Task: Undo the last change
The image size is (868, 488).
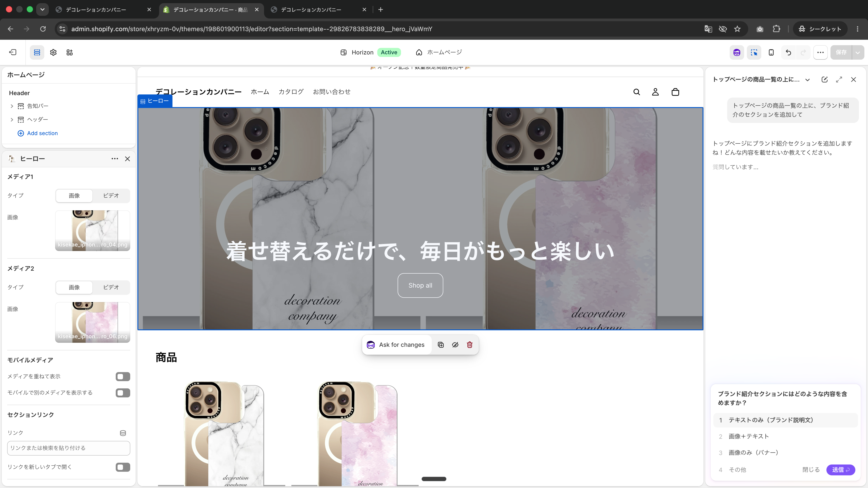Action: [x=788, y=52]
